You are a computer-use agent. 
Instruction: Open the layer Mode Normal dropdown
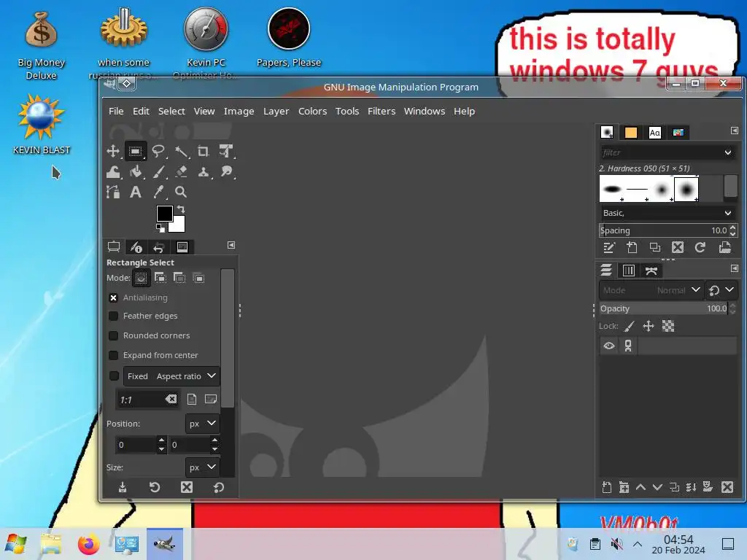pos(651,290)
